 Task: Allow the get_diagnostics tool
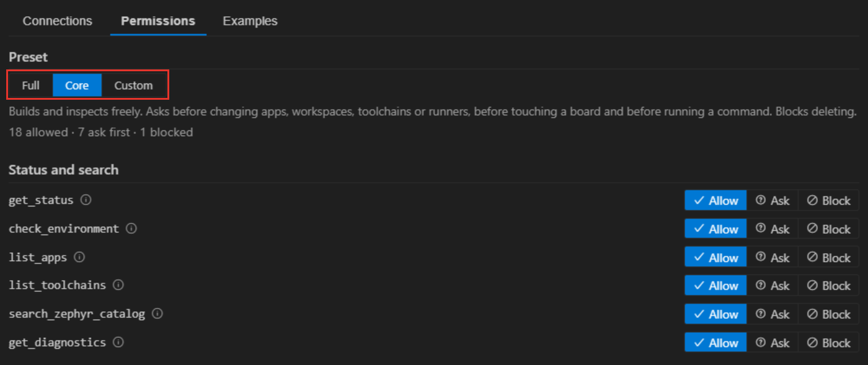pyautogui.click(x=715, y=342)
